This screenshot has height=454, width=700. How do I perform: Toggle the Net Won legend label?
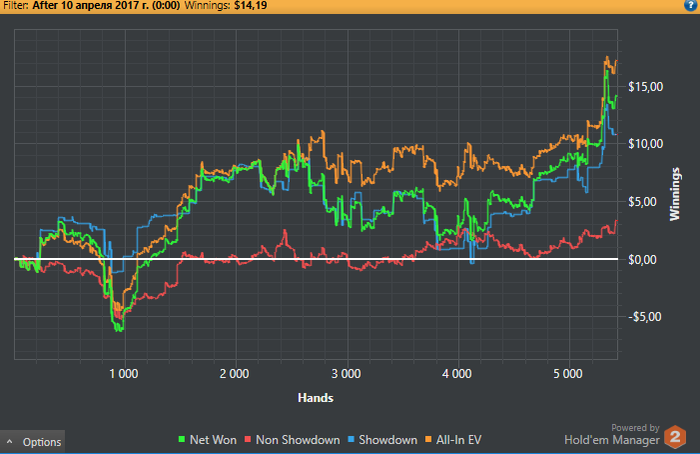click(x=213, y=440)
